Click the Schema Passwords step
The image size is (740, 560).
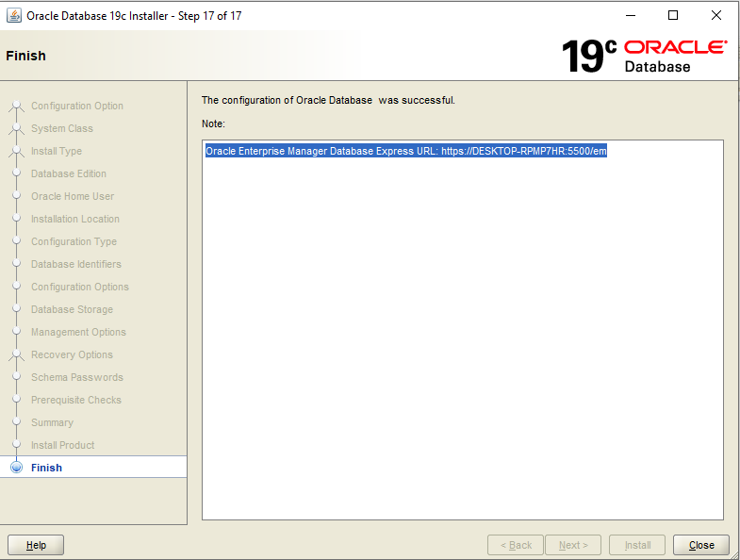click(x=77, y=377)
